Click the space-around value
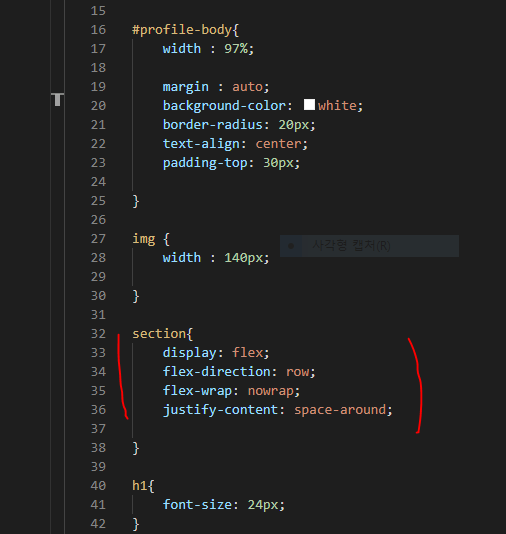The height and width of the screenshot is (534, 506). pyautogui.click(x=340, y=410)
